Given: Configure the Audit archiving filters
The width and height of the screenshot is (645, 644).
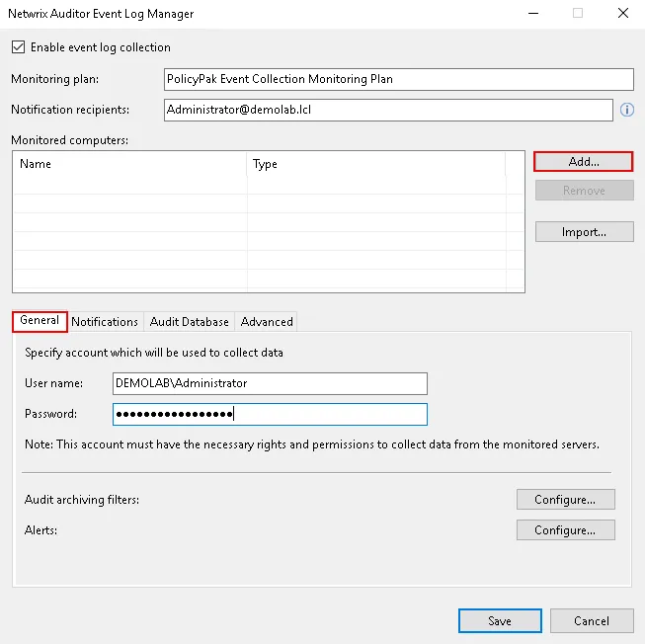Looking at the screenshot, I should coord(565,500).
